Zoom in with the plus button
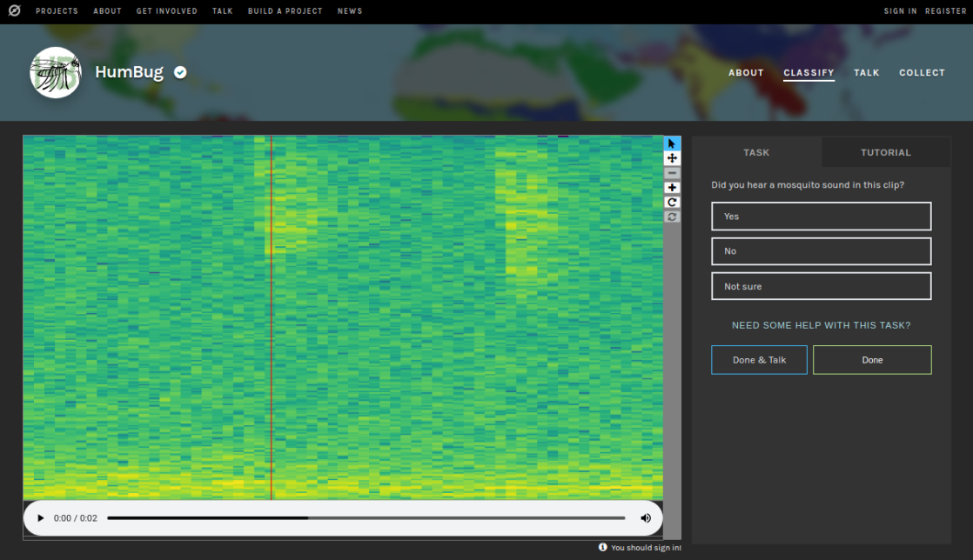973x560 pixels. [x=672, y=188]
